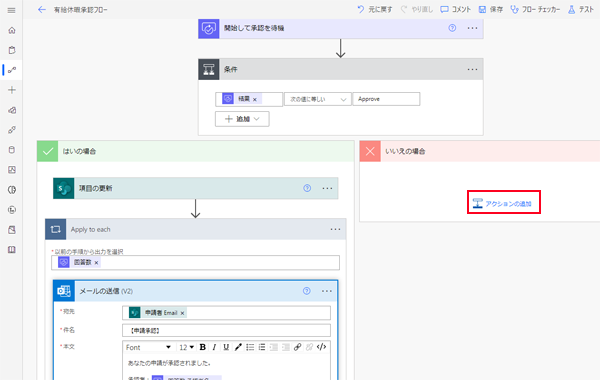600x380 pixels.
Task: Click the 追加 button in condition
Action: [x=242, y=119]
